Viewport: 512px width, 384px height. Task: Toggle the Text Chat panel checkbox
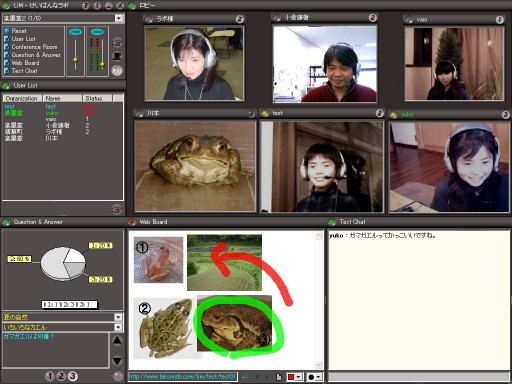click(x=7, y=71)
